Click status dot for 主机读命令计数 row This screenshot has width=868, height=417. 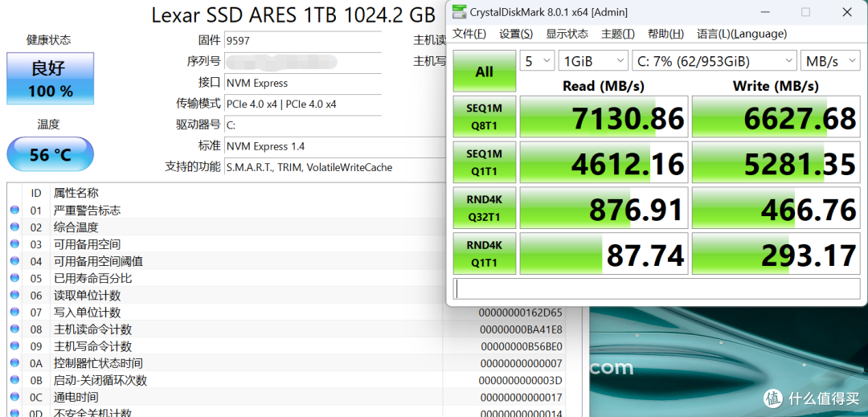[x=14, y=329]
